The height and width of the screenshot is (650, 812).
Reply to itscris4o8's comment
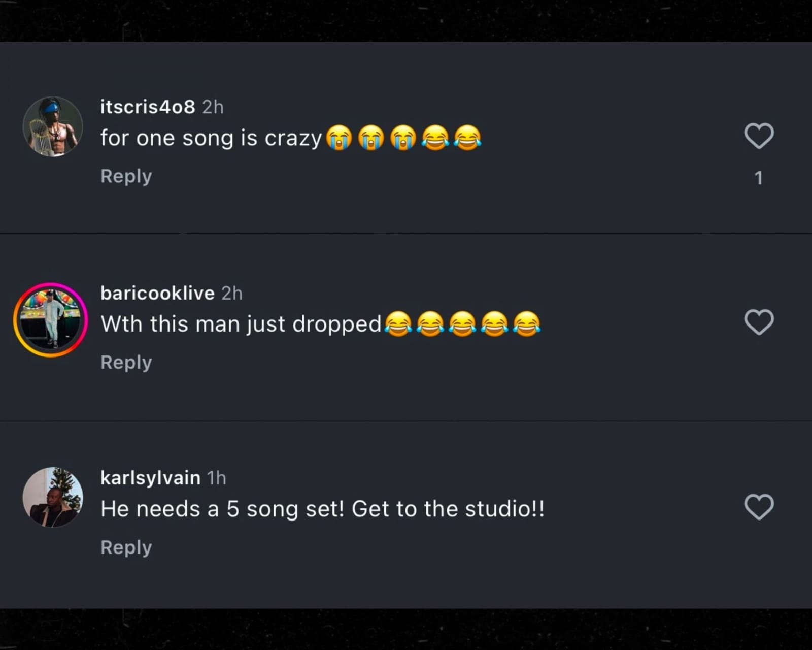point(126,176)
